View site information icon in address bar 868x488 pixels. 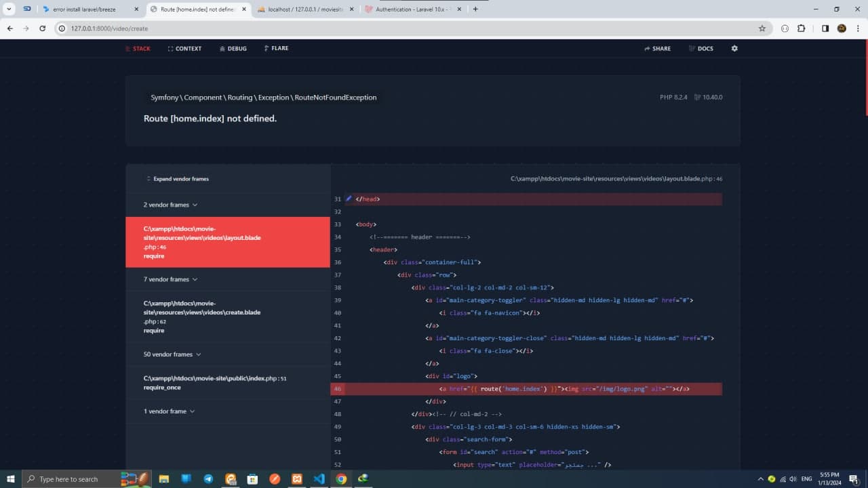[62, 28]
